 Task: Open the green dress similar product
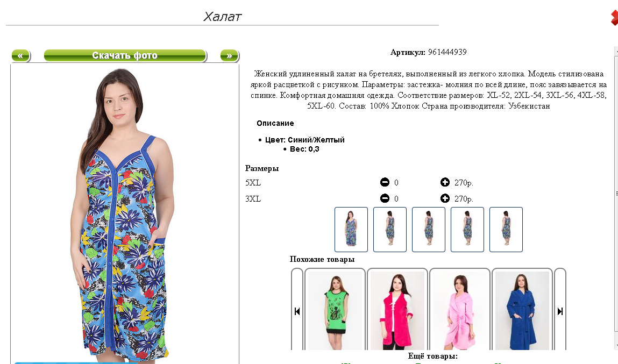pos(335,310)
